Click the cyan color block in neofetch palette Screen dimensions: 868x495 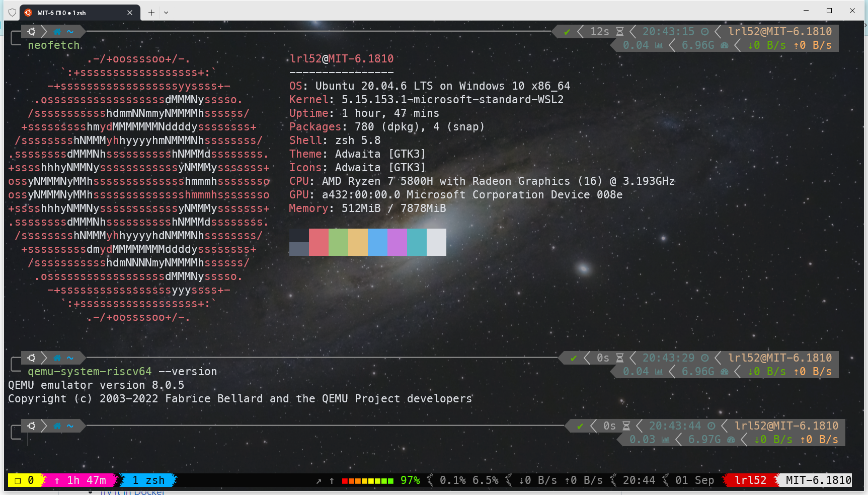tap(417, 242)
